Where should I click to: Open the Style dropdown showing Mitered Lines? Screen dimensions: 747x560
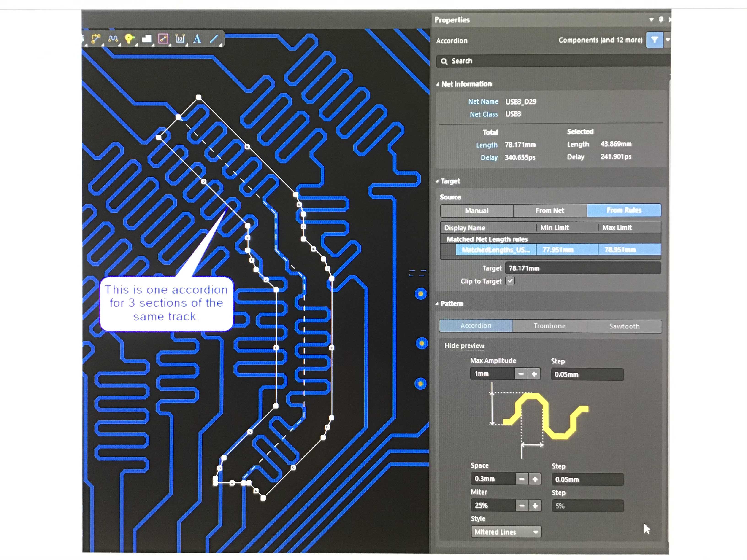click(506, 532)
